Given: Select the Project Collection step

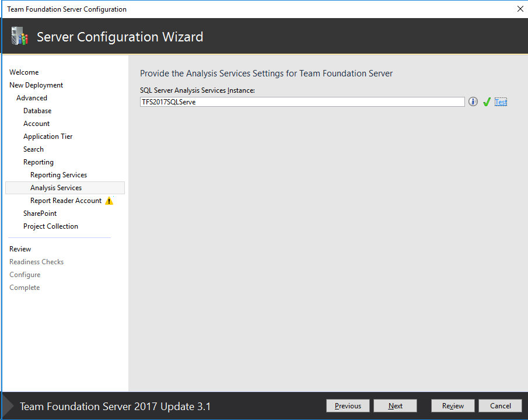Looking at the screenshot, I should click(x=50, y=226).
